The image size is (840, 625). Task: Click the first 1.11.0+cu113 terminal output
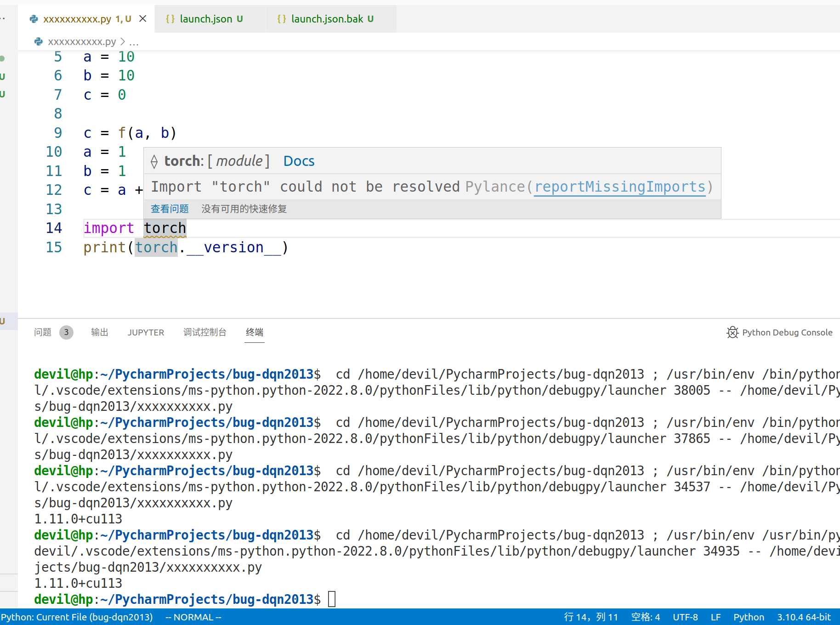[78, 519]
